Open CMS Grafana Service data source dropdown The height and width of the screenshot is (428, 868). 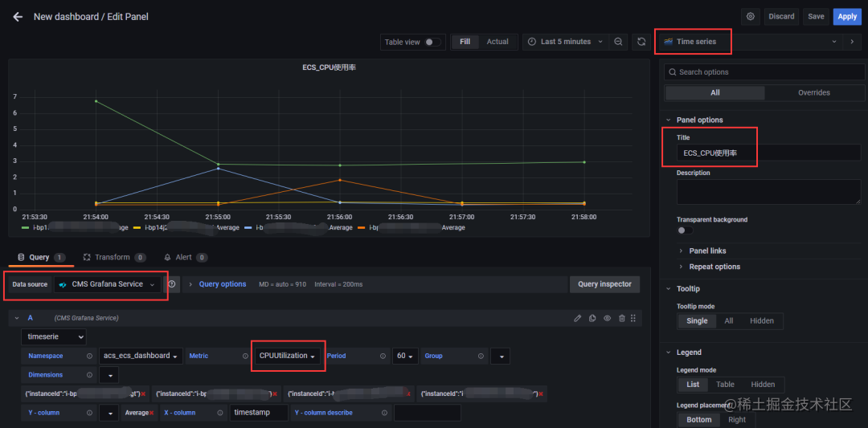click(108, 284)
